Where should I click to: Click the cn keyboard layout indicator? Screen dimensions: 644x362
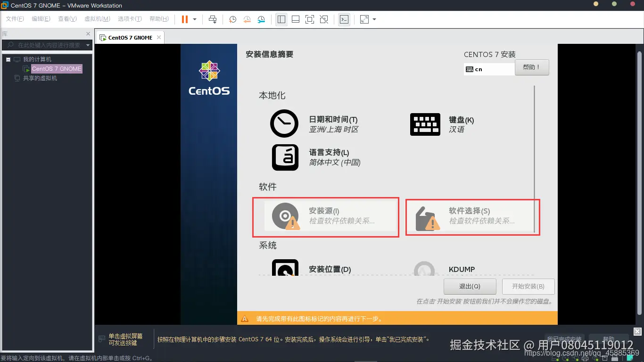click(x=489, y=69)
